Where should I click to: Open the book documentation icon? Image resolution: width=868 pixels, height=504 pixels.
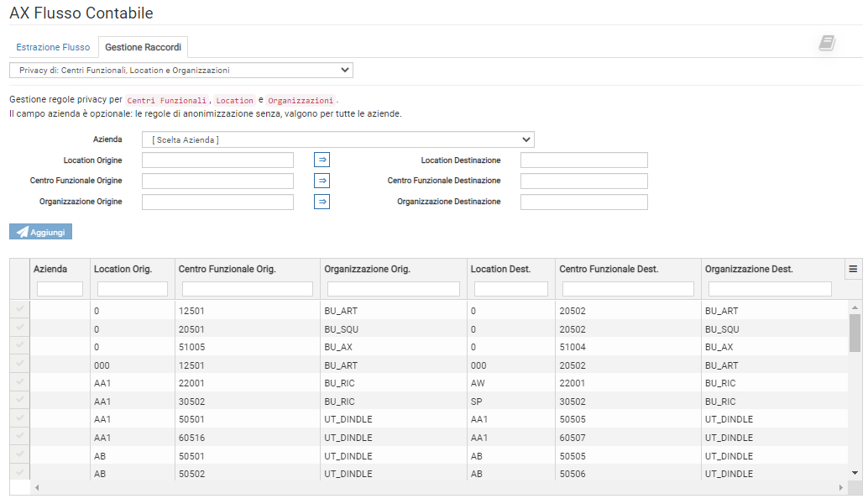[x=827, y=44]
